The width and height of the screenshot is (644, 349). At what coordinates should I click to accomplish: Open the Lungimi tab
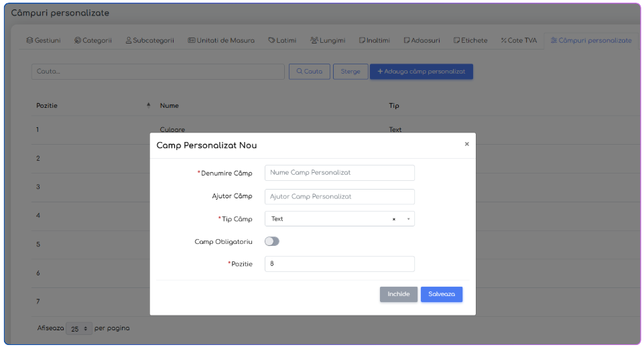(328, 41)
